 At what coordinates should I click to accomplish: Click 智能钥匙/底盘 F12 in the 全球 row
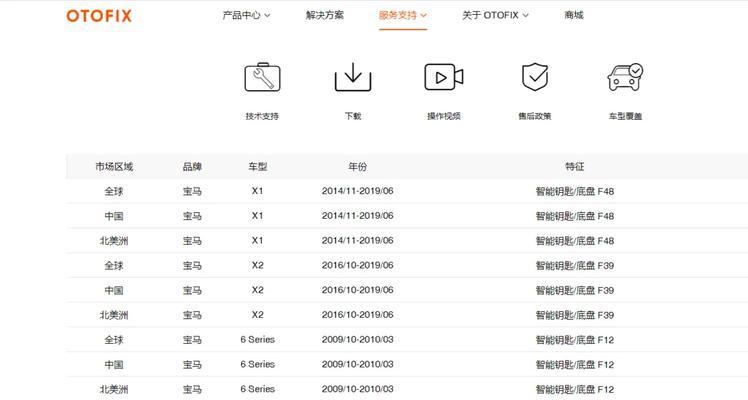(x=575, y=340)
